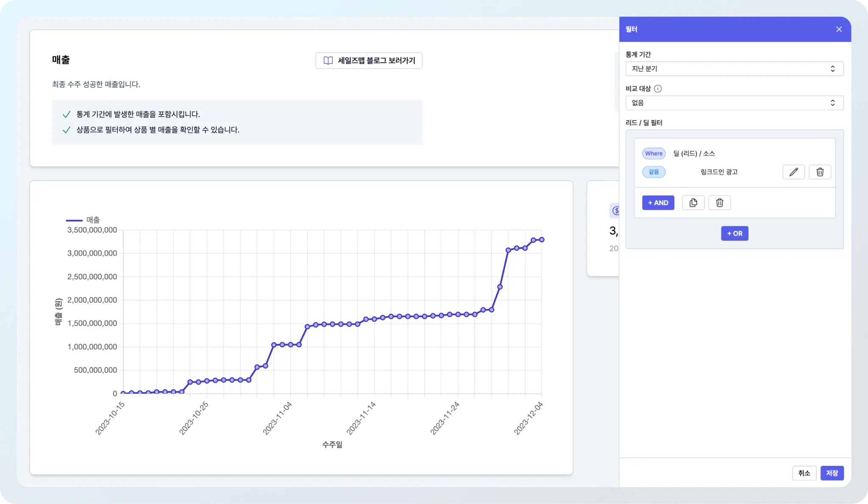Open 세일즈맵 블로그 보러가기 link
Viewport: 868px width, 504px height.
369,61
